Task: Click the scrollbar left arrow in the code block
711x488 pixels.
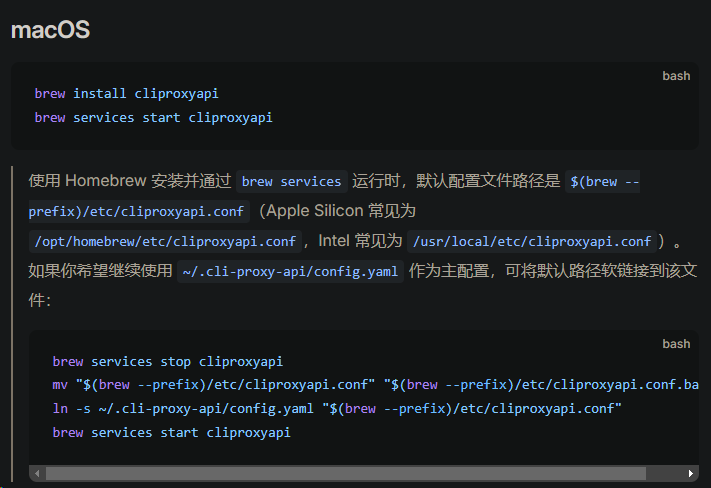Action: 37,473
